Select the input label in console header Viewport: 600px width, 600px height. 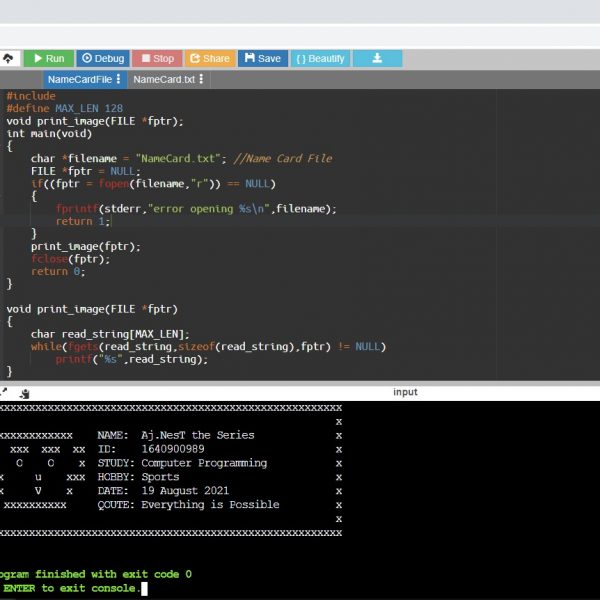tap(405, 393)
